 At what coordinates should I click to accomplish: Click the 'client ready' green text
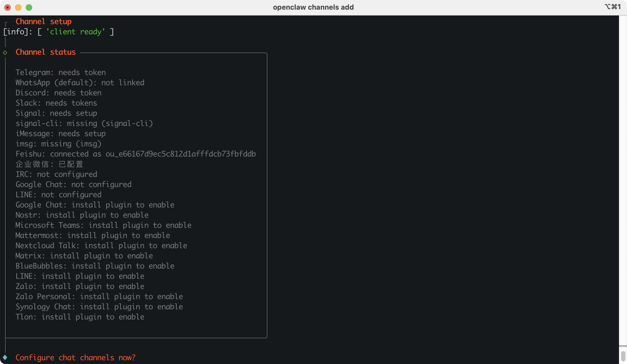75,32
